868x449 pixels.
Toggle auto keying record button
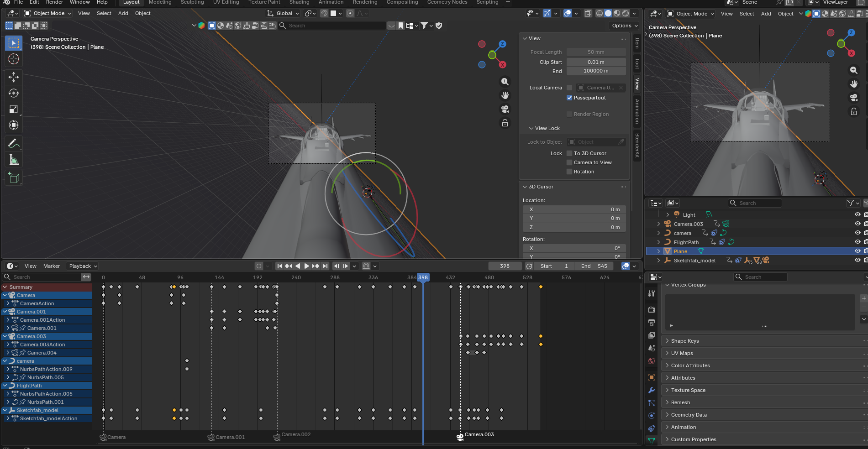[259, 266]
